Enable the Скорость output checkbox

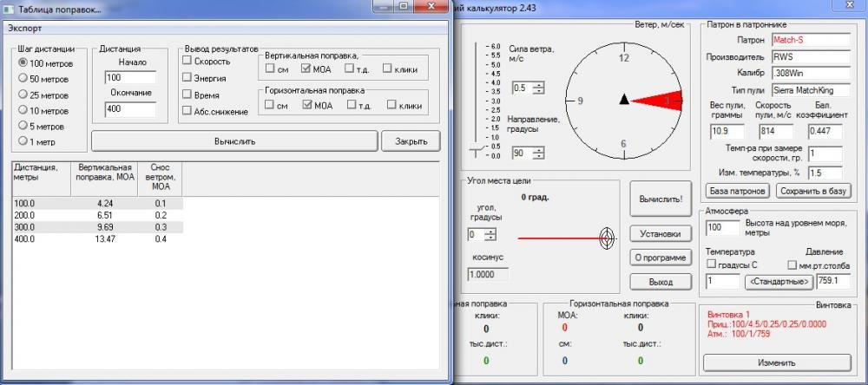(187, 62)
